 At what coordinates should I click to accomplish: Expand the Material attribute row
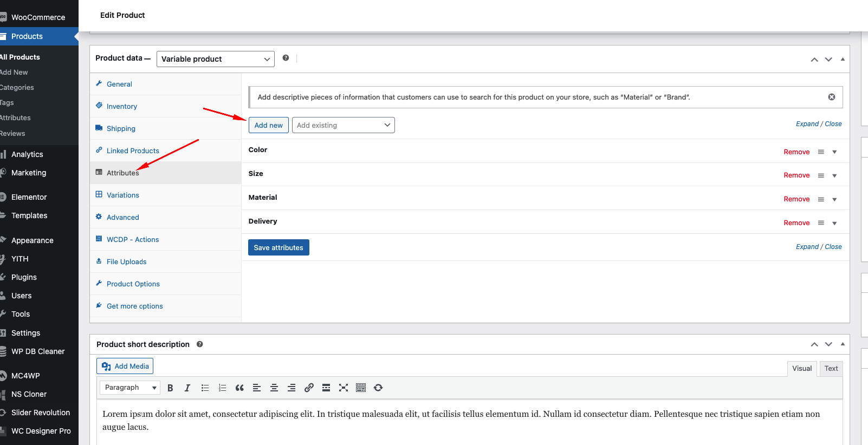(834, 199)
